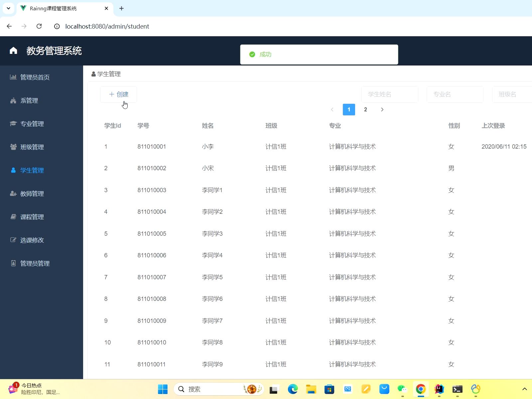The height and width of the screenshot is (399, 532).
Task: Click the graduation cap icon for 专业管理
Action: click(x=13, y=124)
